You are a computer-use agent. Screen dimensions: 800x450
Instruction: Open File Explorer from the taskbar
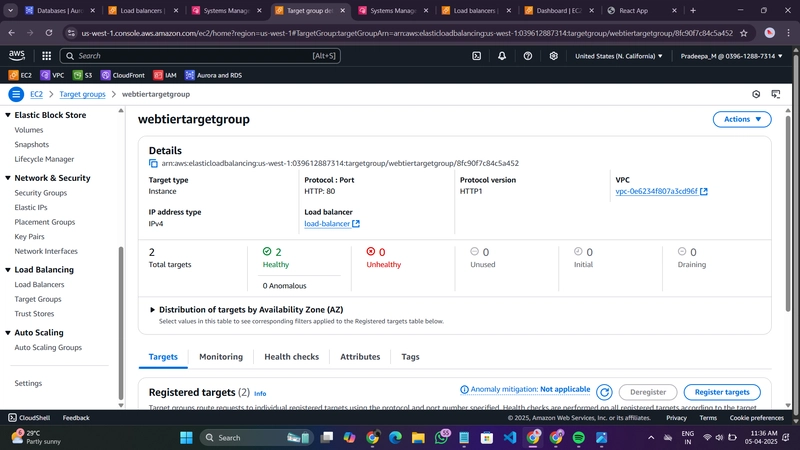point(418,438)
